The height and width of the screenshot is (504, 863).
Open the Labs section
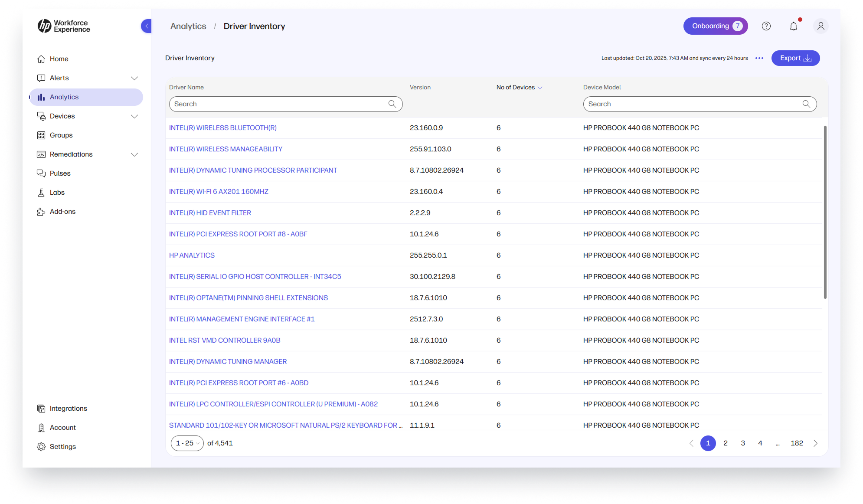click(57, 192)
